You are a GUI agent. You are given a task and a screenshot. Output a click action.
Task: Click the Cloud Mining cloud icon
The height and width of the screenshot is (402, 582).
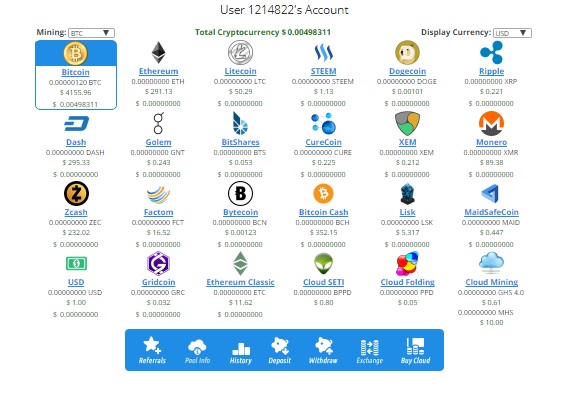click(491, 262)
